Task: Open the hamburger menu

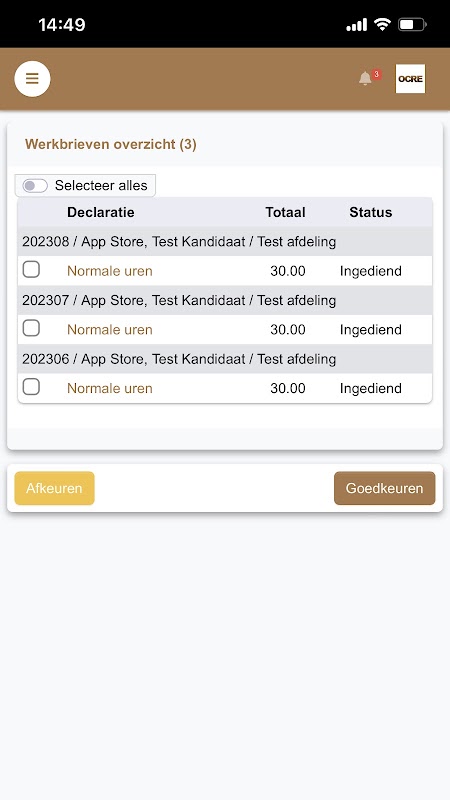Action: [32, 79]
